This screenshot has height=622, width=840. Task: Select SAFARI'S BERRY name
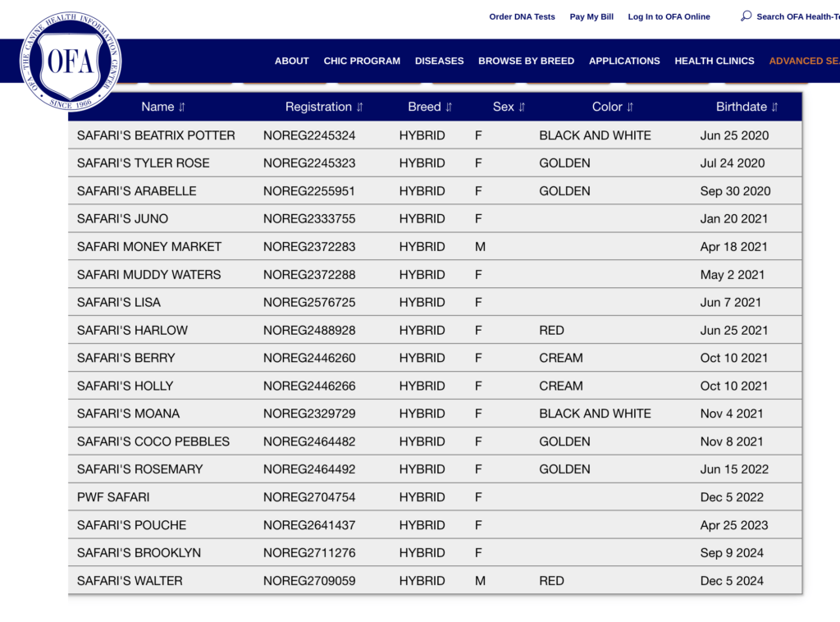(x=126, y=358)
